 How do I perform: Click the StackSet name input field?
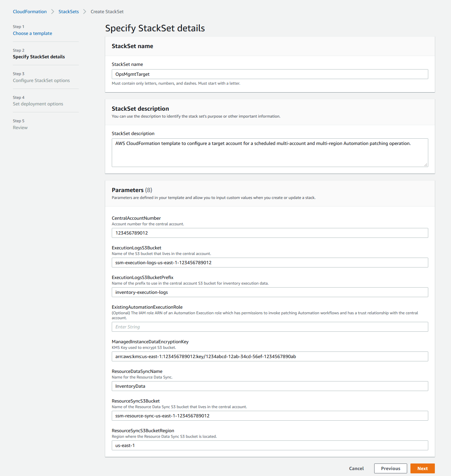[x=270, y=74]
